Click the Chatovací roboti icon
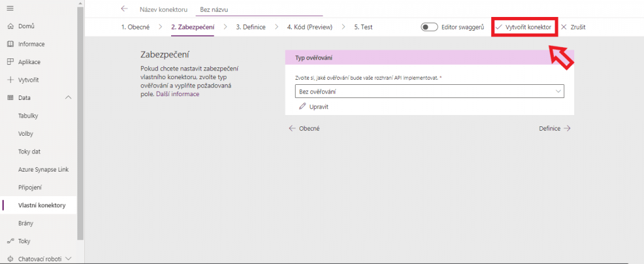Image resolution: width=644 pixels, height=264 pixels. 10,258
